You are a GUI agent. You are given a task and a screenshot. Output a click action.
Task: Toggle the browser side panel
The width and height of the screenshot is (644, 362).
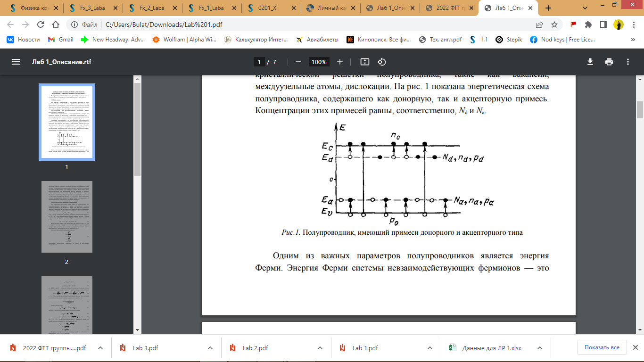[x=603, y=25]
